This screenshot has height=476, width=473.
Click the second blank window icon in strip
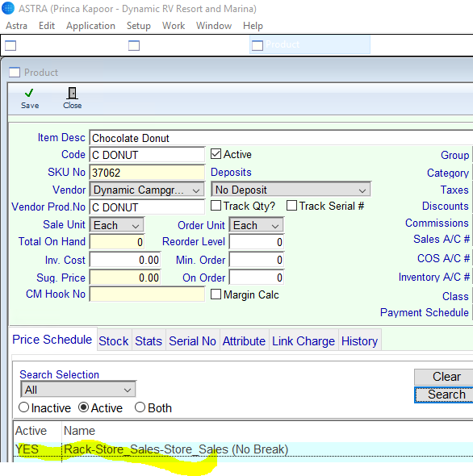pyautogui.click(x=134, y=45)
